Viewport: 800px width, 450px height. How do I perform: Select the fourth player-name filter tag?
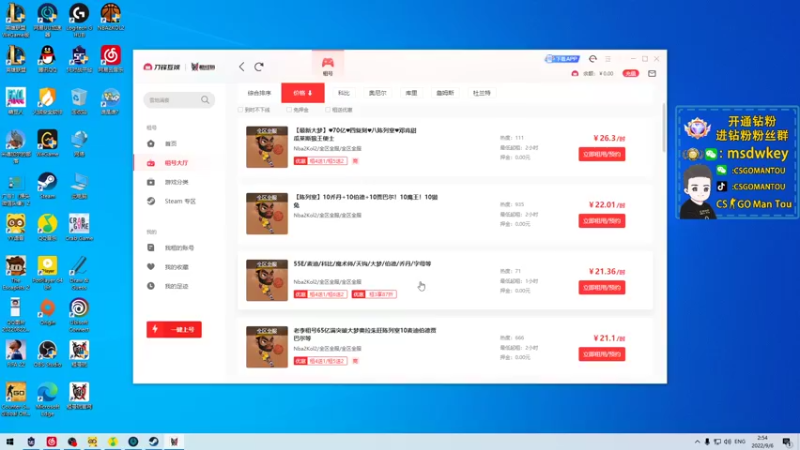[x=445, y=93]
